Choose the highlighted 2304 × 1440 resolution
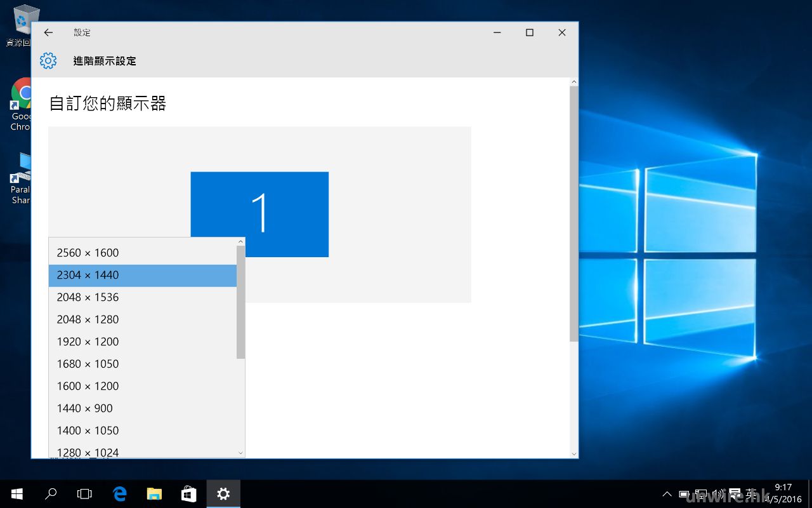812x508 pixels. 88,275
